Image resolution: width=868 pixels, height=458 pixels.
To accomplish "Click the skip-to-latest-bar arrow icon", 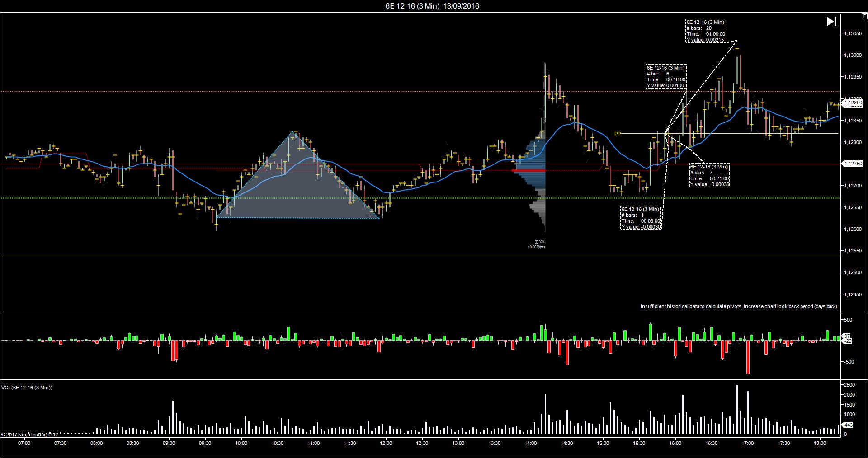I will (x=831, y=22).
